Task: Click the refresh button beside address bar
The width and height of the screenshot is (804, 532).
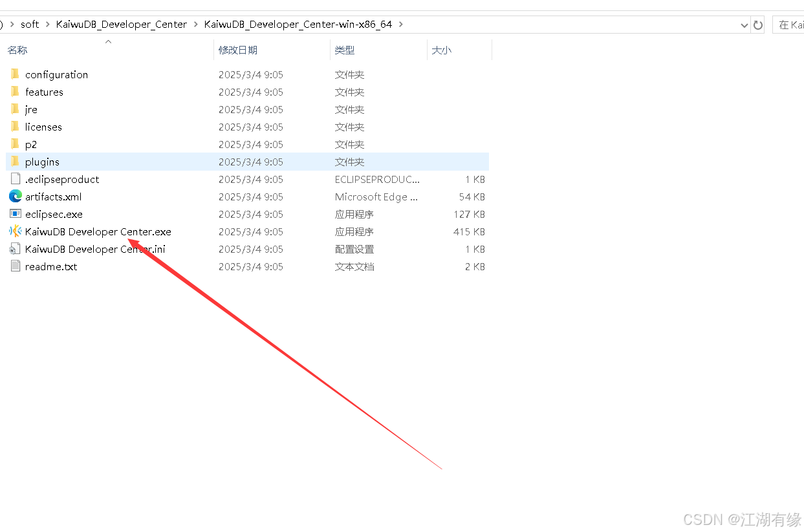Action: tap(758, 25)
